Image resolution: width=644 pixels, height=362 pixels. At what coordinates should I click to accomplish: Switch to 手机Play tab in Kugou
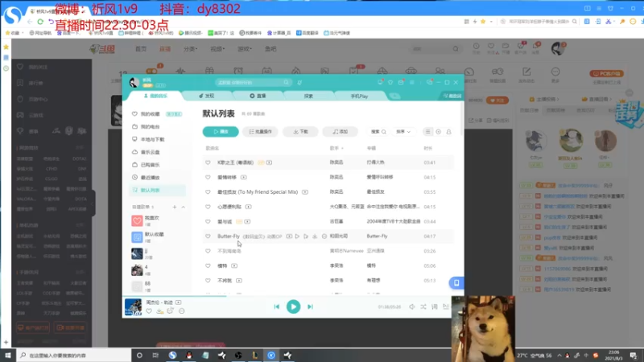click(x=360, y=96)
